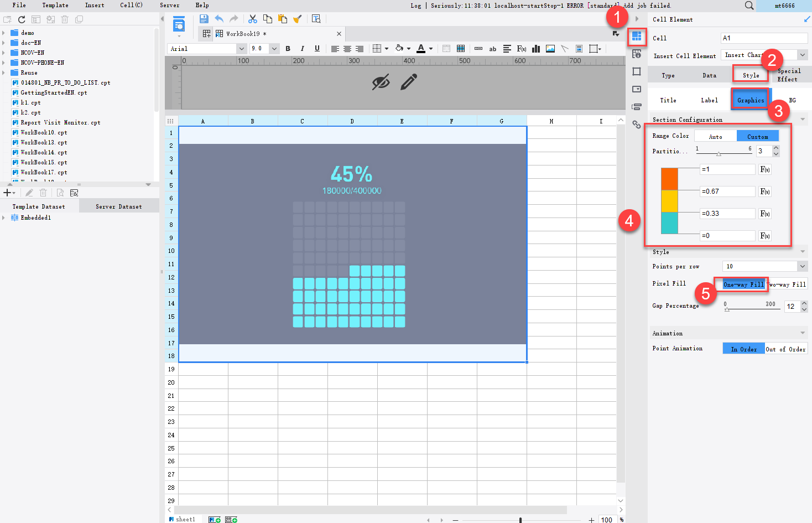Enable Custom range color mode
Viewport: 812px width, 523px height.
click(757, 136)
